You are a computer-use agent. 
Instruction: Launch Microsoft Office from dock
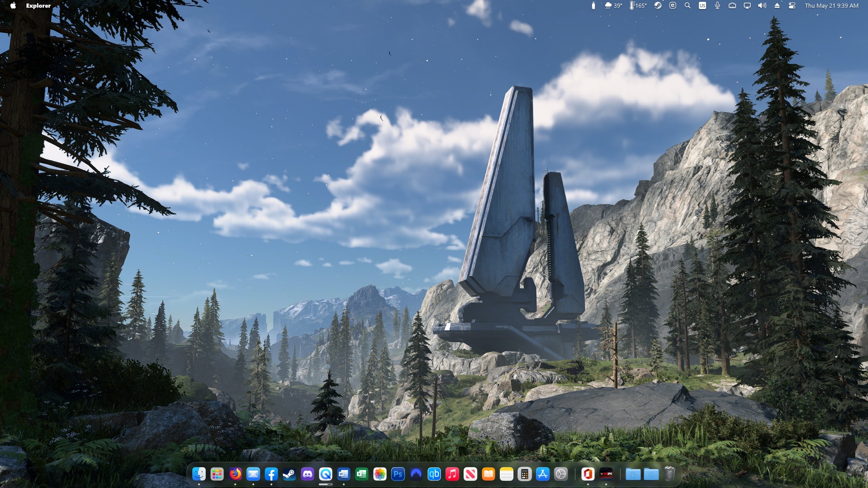(x=588, y=474)
